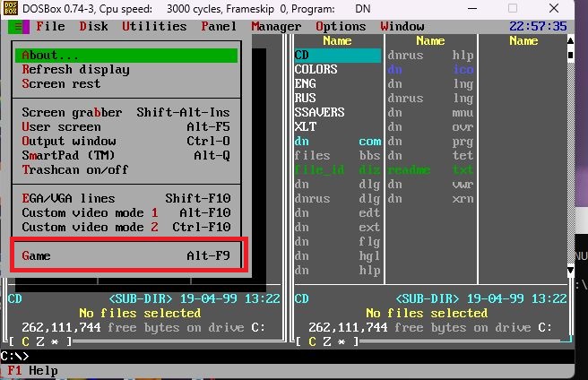Highlight the readme txt file

pyautogui.click(x=430, y=170)
